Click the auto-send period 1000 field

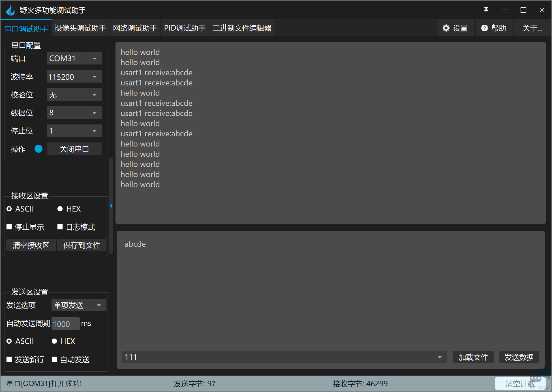(x=65, y=324)
